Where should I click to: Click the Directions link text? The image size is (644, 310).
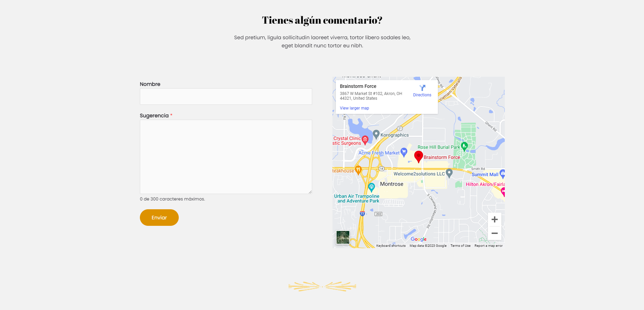422,95
